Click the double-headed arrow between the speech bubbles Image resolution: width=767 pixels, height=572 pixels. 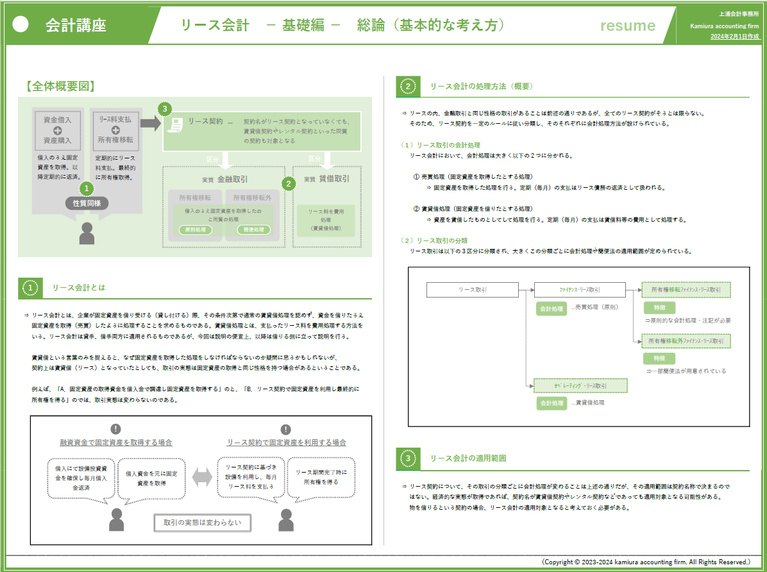click(202, 477)
